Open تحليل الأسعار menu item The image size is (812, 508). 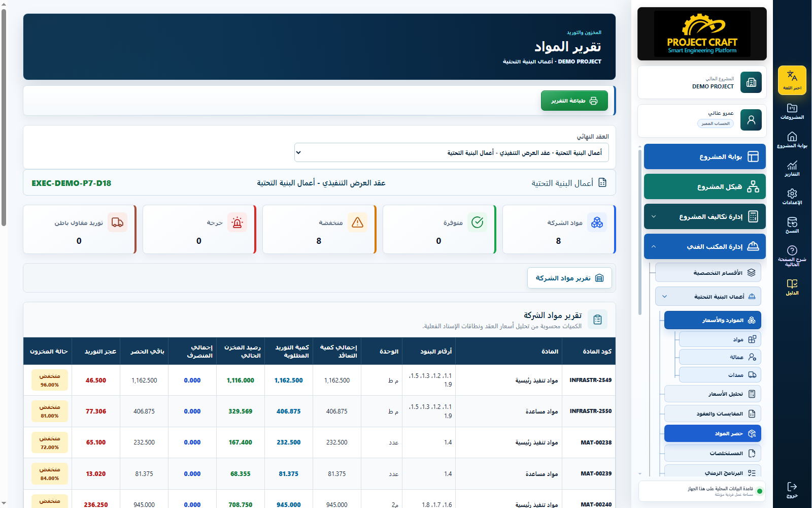point(713,394)
